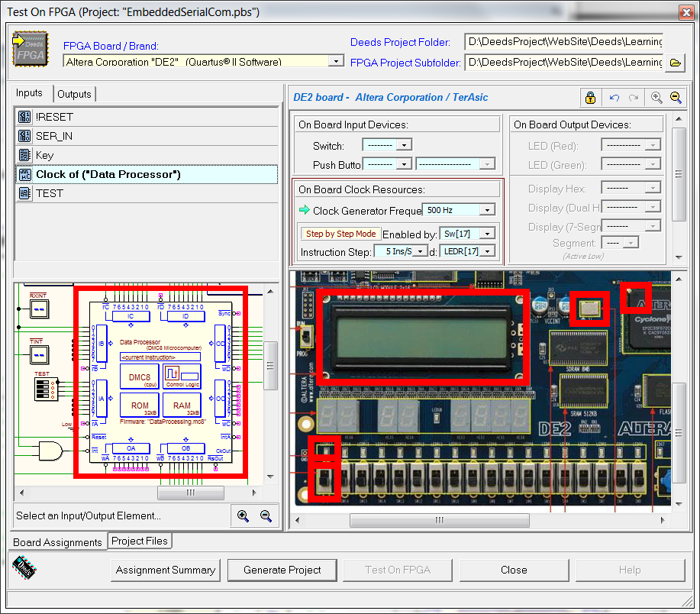Click the undo arrow in board toolbar

click(615, 97)
